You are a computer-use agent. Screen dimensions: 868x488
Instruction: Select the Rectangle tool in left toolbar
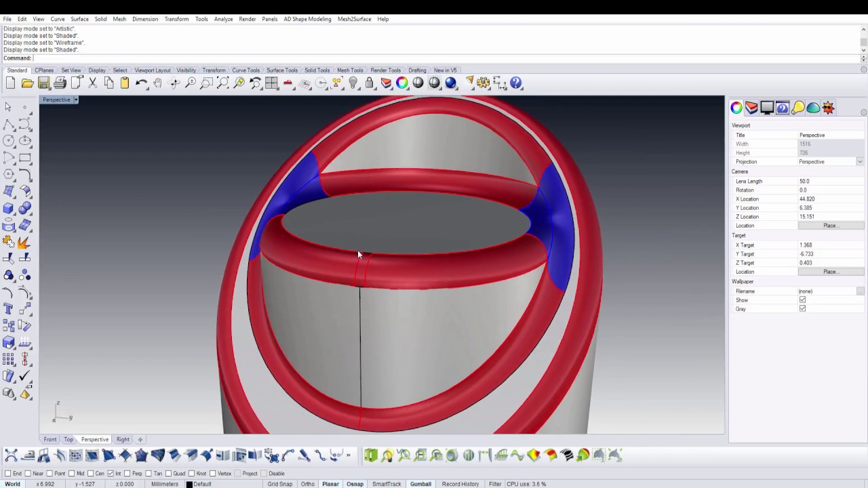(x=25, y=157)
